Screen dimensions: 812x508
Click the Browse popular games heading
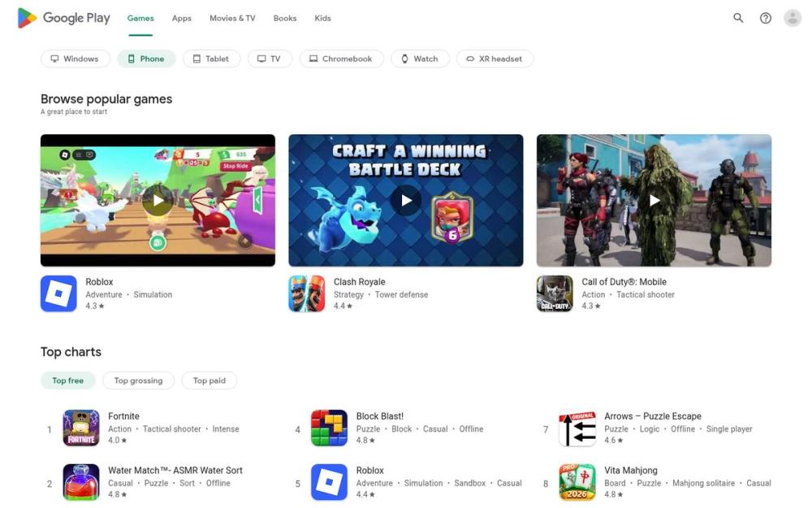(x=106, y=99)
